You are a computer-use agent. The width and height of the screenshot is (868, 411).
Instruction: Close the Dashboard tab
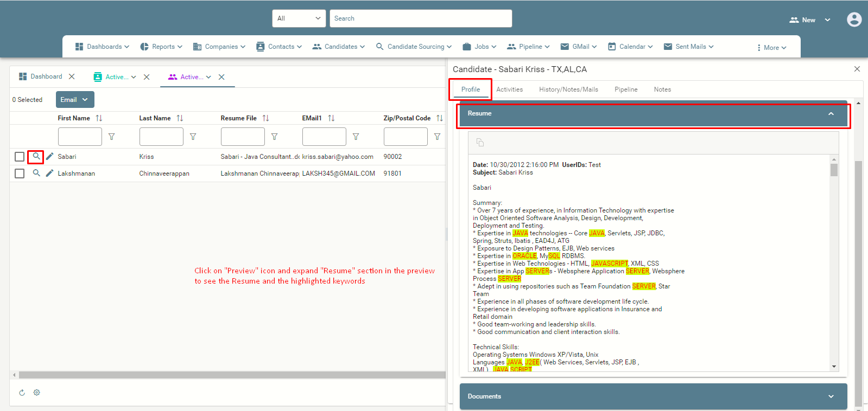coord(72,76)
